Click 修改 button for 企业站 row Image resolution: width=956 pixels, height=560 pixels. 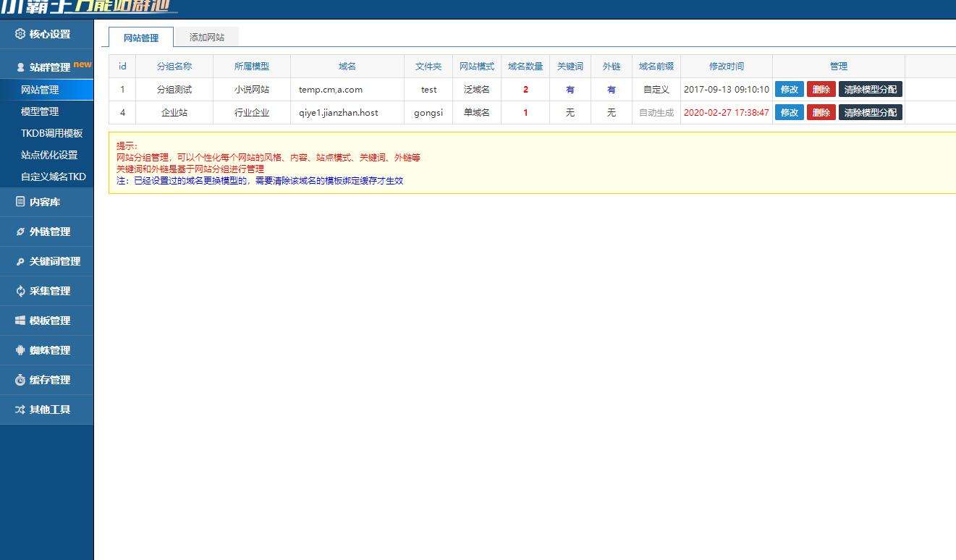point(789,112)
